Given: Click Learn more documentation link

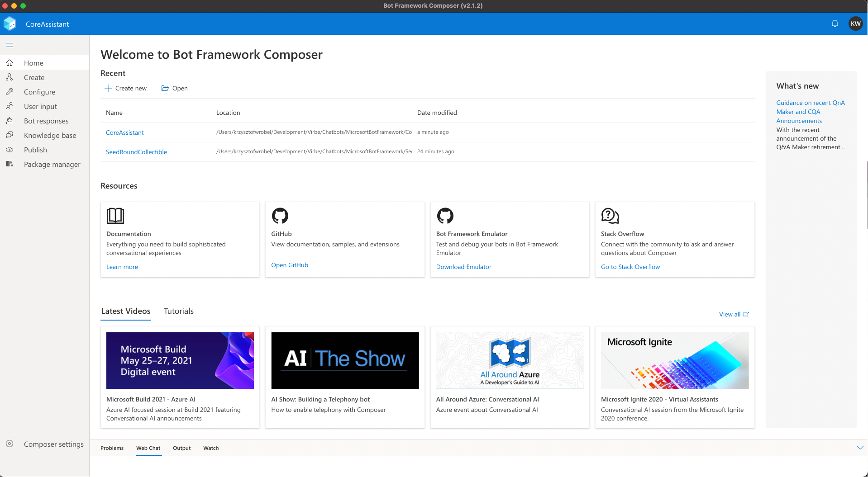Looking at the screenshot, I should 122,267.
